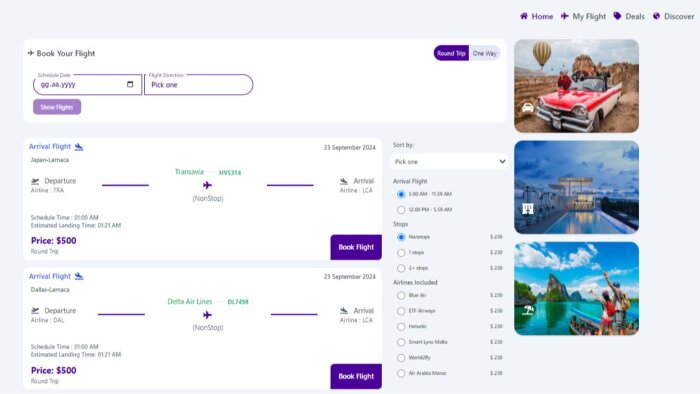Click the Dallas-Larnaca route text
This screenshot has height=394, width=700.
(x=50, y=290)
